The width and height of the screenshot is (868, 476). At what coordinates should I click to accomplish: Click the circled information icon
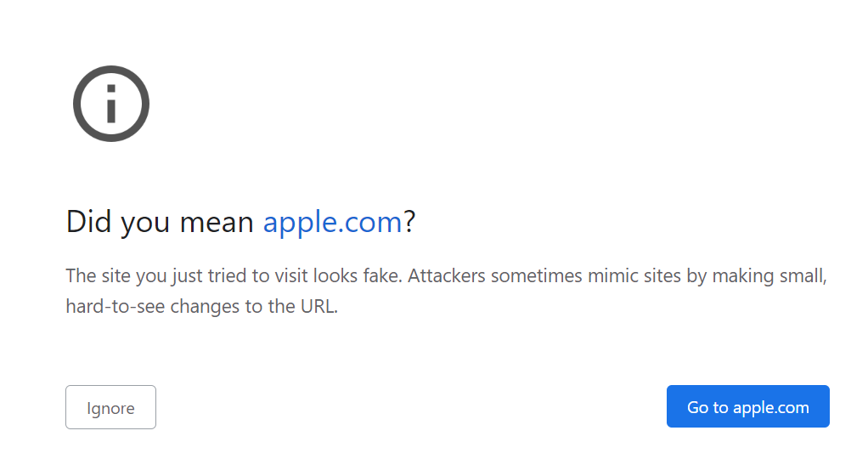[111, 104]
